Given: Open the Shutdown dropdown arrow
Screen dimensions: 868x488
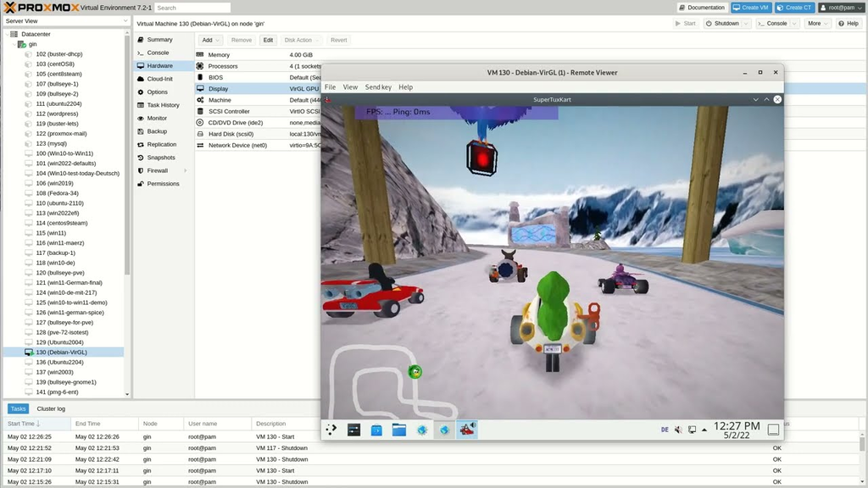Looking at the screenshot, I should point(747,24).
